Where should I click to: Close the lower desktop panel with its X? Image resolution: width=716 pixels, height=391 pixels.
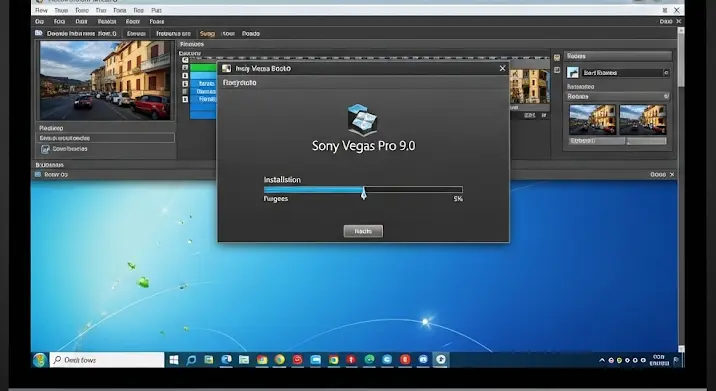(x=672, y=174)
